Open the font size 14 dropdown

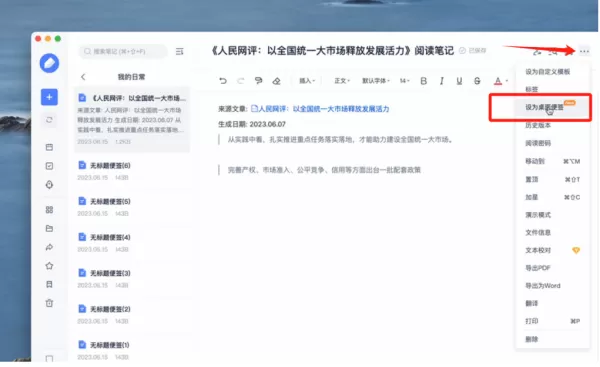coord(404,81)
